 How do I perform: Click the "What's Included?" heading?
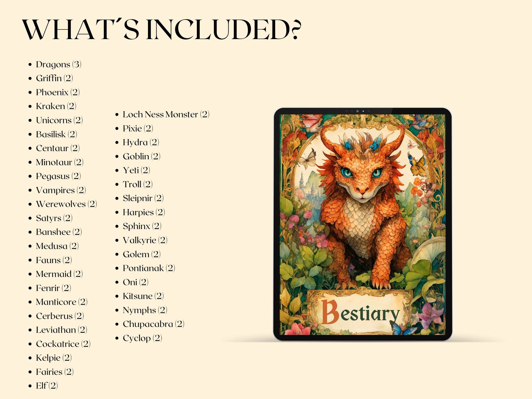(x=161, y=30)
